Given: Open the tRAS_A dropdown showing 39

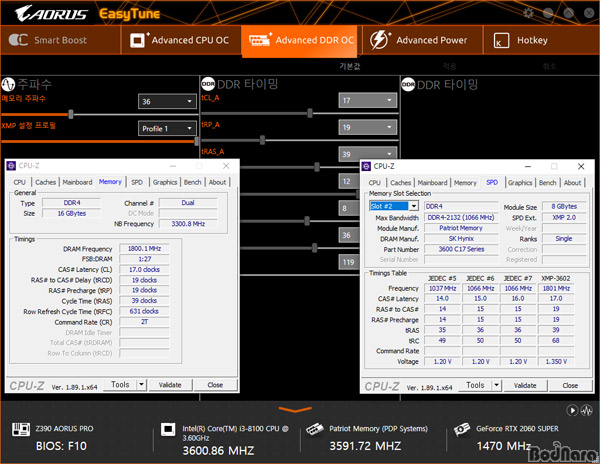Looking at the screenshot, I should tap(368, 154).
